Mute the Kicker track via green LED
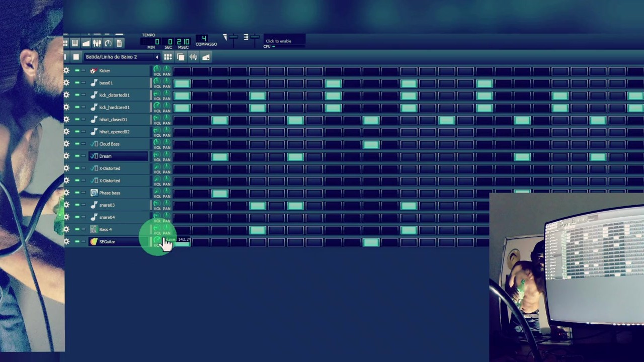Screen dimensions: 644x362 pyautogui.click(x=77, y=71)
